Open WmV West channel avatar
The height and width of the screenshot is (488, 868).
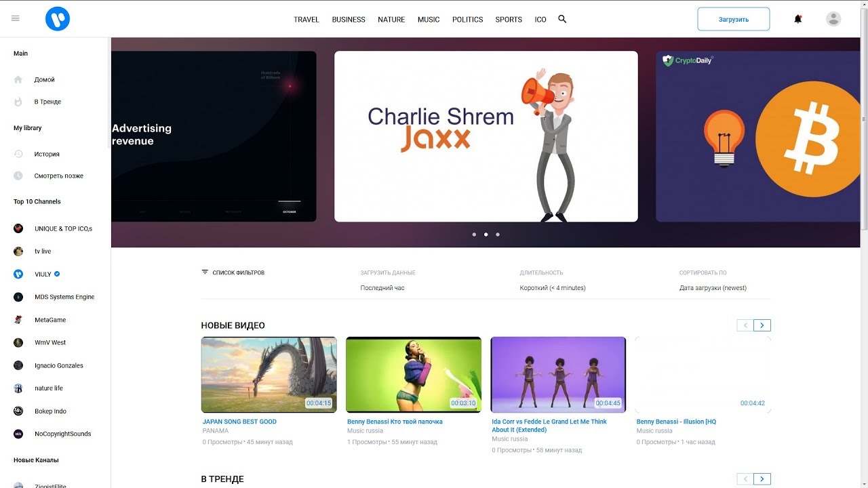pyautogui.click(x=18, y=342)
